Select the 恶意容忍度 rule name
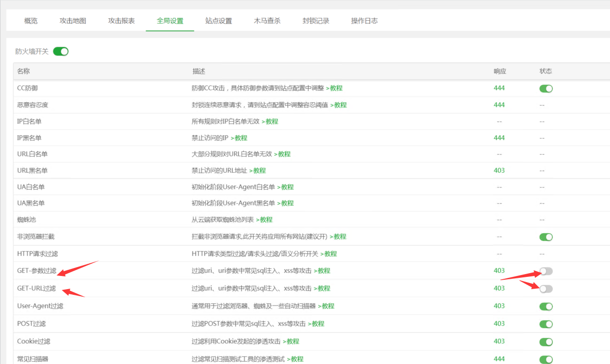This screenshot has width=610, height=364. coord(33,105)
